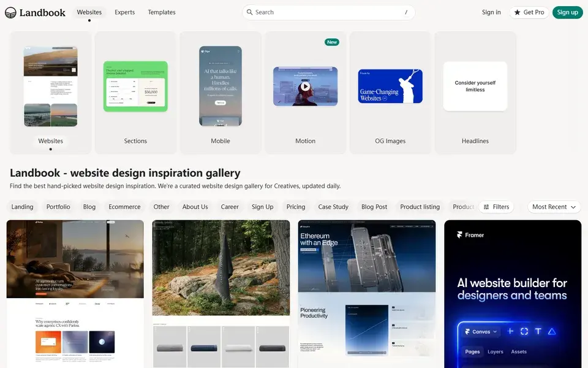Viewport: 588px width, 368px height.
Task: Click the Sign in link
Action: click(491, 12)
